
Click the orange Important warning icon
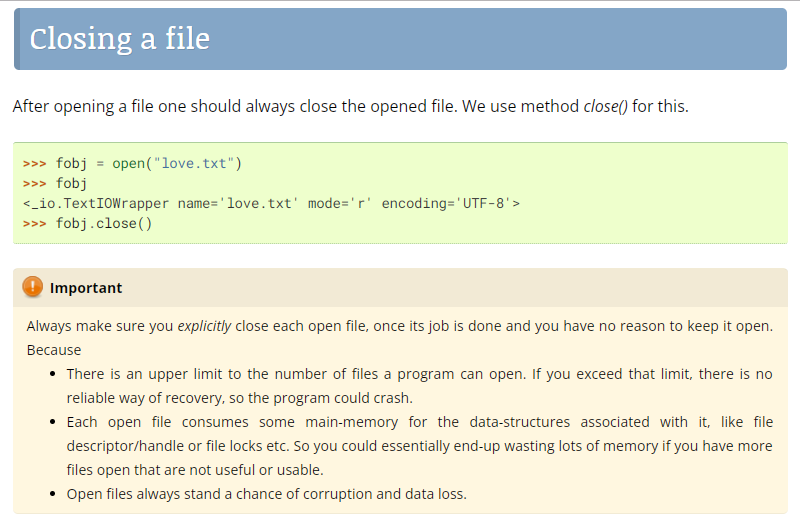tap(33, 288)
